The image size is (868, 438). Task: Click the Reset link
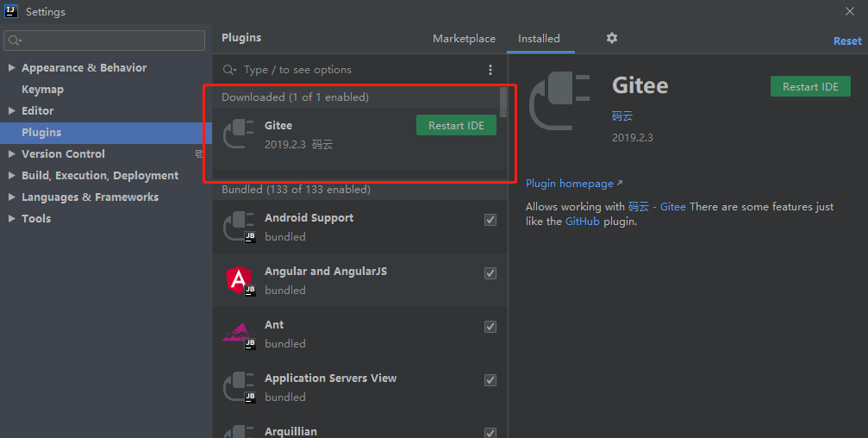(847, 41)
